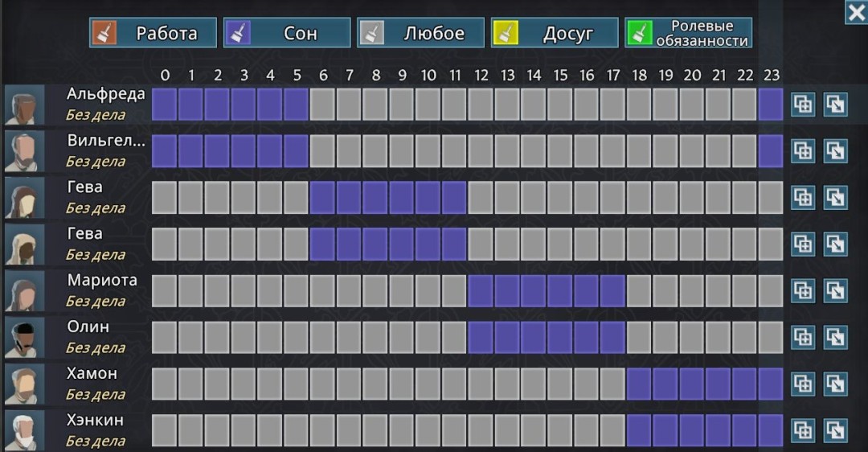The height and width of the screenshot is (452, 868).
Task: Select the Работа schedule brush
Action: [154, 33]
